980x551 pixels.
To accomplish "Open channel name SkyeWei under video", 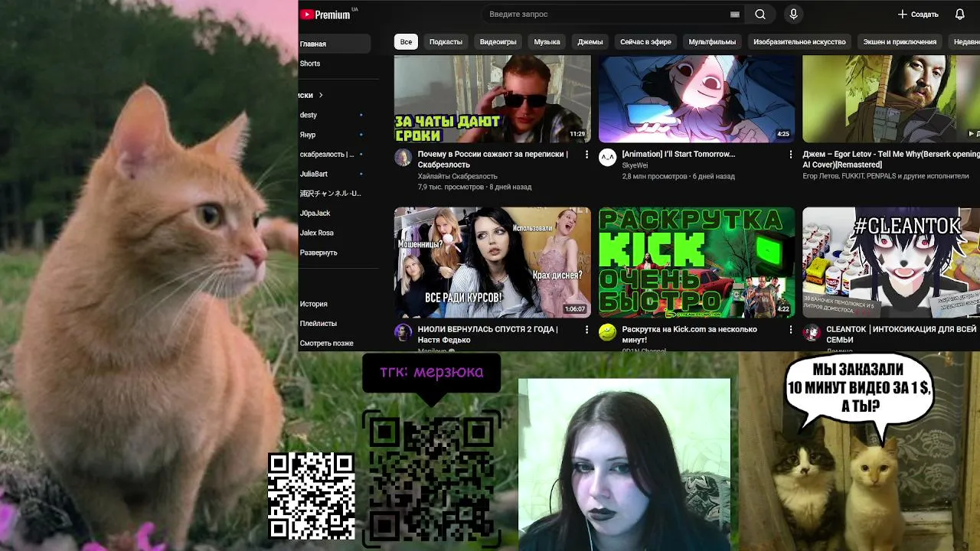I will [635, 165].
